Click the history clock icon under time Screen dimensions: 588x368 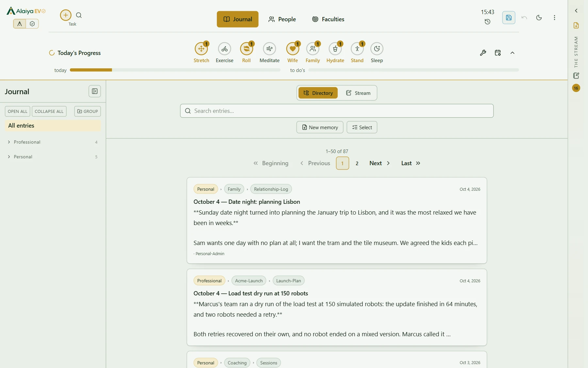click(487, 22)
